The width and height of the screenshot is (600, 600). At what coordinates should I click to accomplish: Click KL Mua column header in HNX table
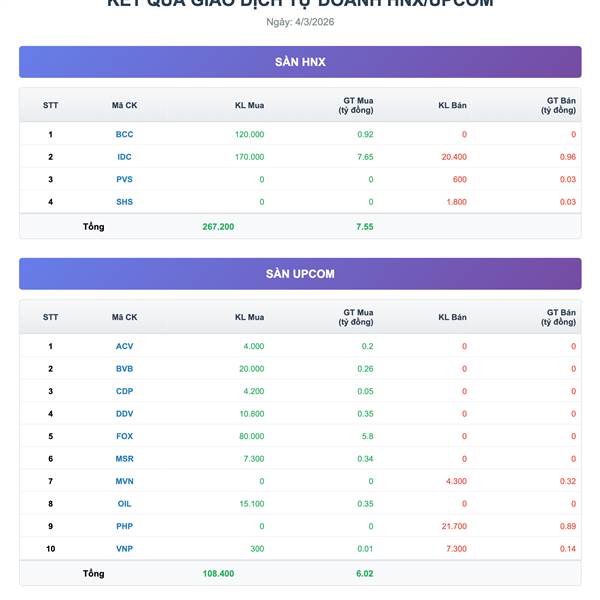coord(249,105)
